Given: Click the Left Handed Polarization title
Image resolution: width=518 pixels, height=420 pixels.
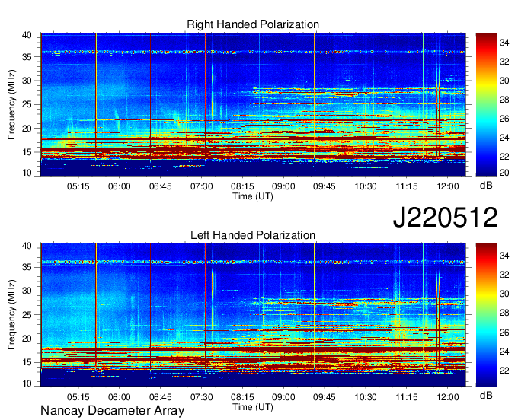Looking at the screenshot, I should click(253, 235).
